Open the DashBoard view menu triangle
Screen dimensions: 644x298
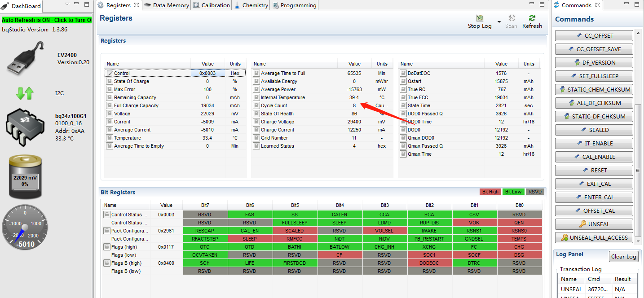(x=67, y=4)
